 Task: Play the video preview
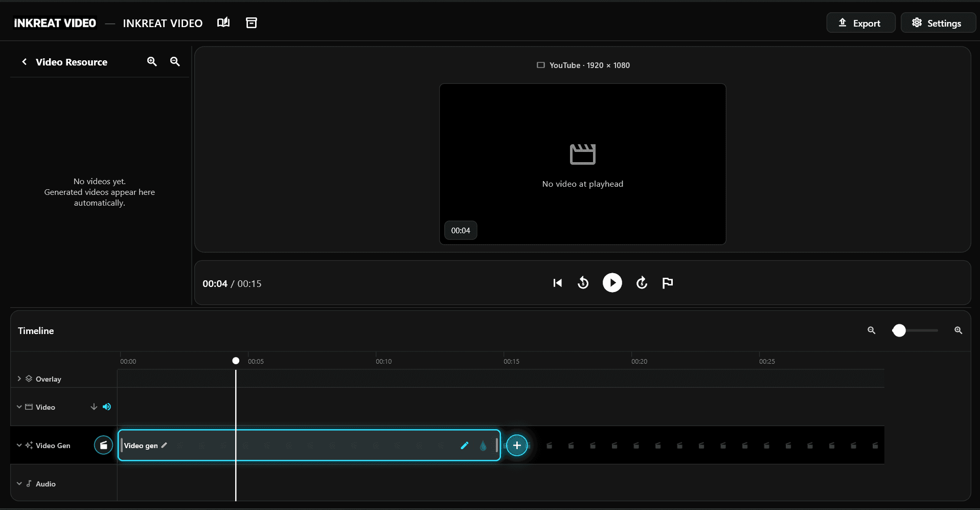click(x=612, y=283)
